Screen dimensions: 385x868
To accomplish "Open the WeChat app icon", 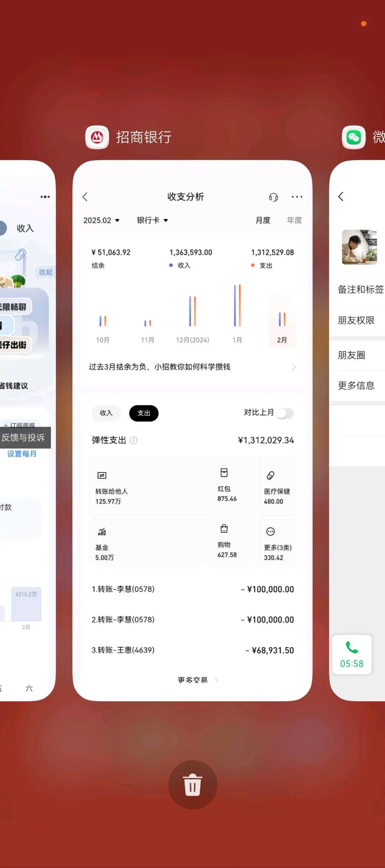I will [354, 137].
